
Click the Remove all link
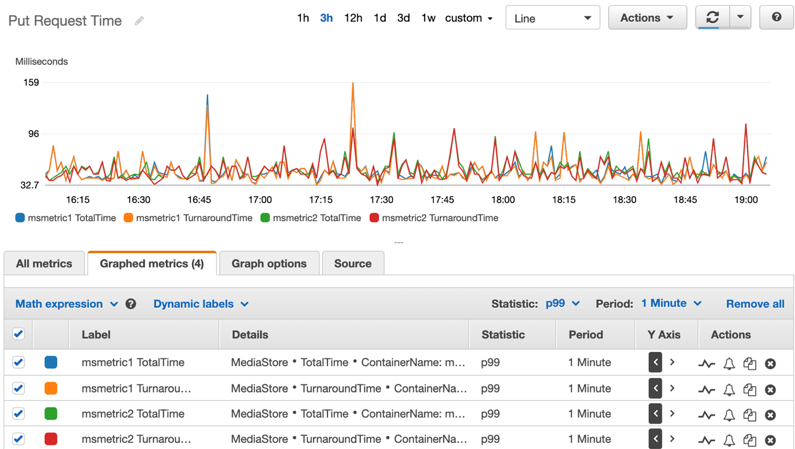pos(755,304)
